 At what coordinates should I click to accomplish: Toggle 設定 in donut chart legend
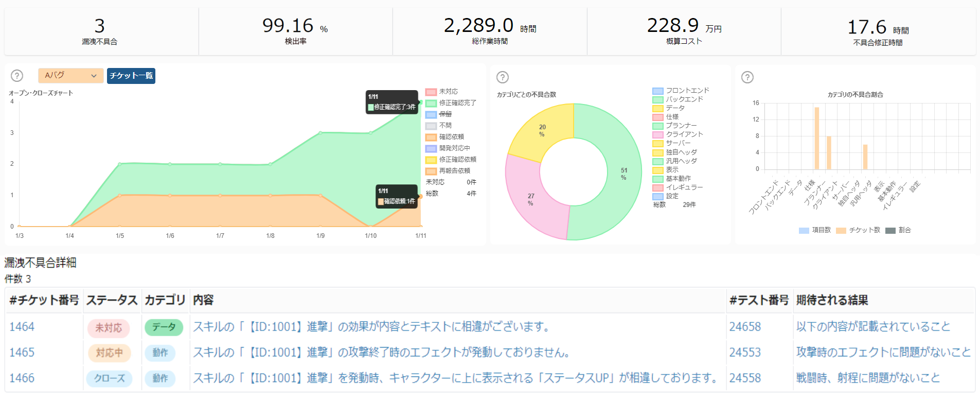pyautogui.click(x=666, y=196)
